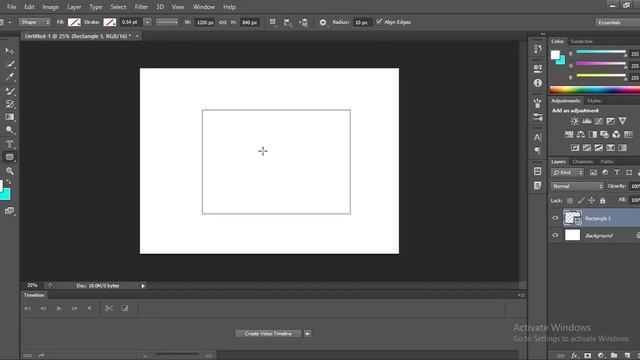Open the Stroke swatch dropdown
The height and width of the screenshot is (360, 640).
tap(109, 22)
